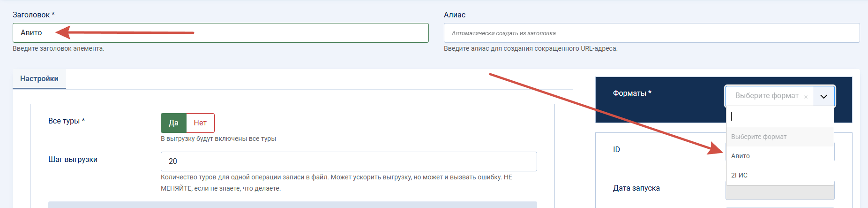Set Все туры toggle to Да
868x208 pixels.
coord(173,123)
